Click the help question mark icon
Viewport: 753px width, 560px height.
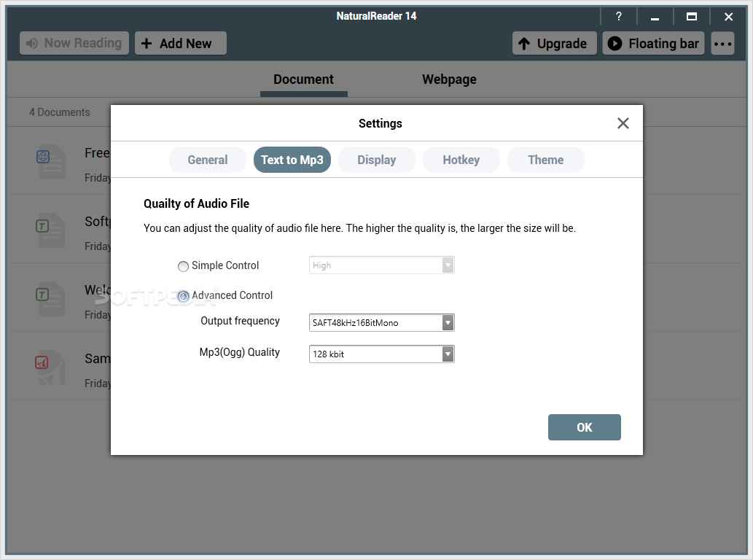coord(618,17)
